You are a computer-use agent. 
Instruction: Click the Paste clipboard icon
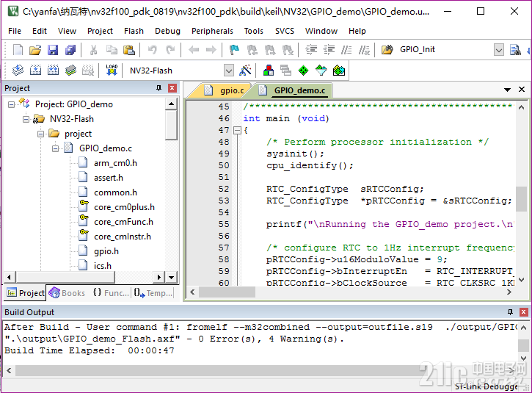[x=129, y=50]
